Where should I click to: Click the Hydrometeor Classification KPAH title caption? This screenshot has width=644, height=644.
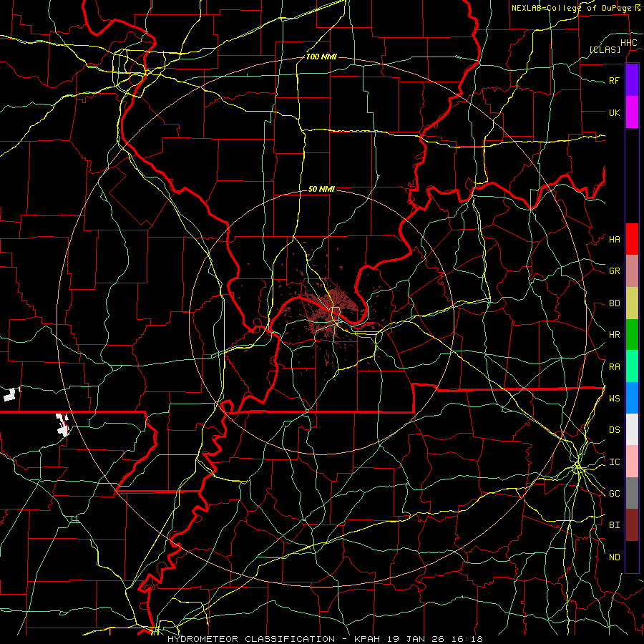point(325,639)
